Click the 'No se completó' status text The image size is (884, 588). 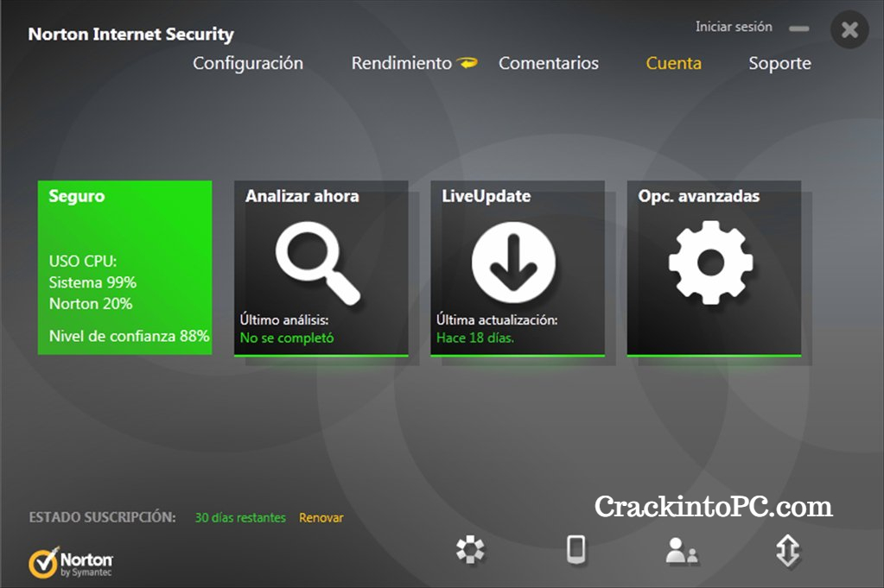(286, 338)
